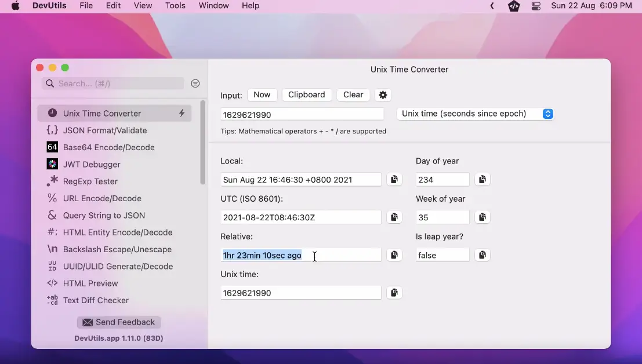
Task: Click the Now button
Action: [262, 95]
